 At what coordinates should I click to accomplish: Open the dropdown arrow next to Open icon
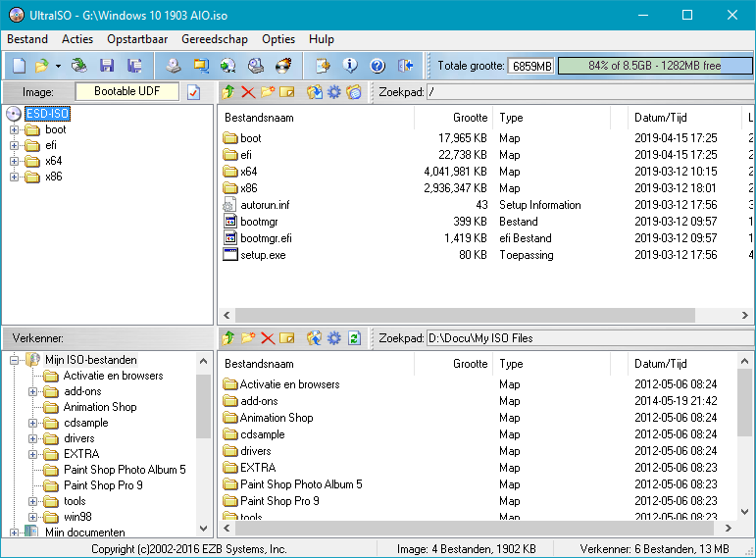[58, 66]
